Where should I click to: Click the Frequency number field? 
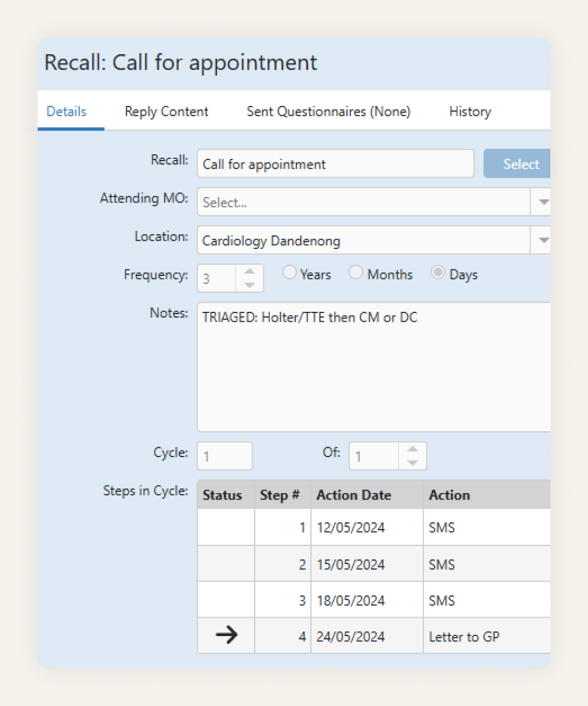(217, 278)
